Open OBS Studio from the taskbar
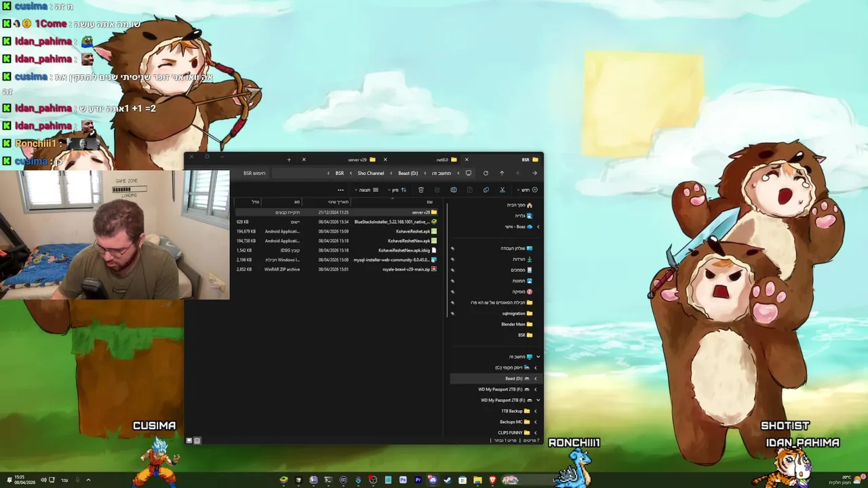This screenshot has width=868, height=488. pyautogui.click(x=373, y=480)
